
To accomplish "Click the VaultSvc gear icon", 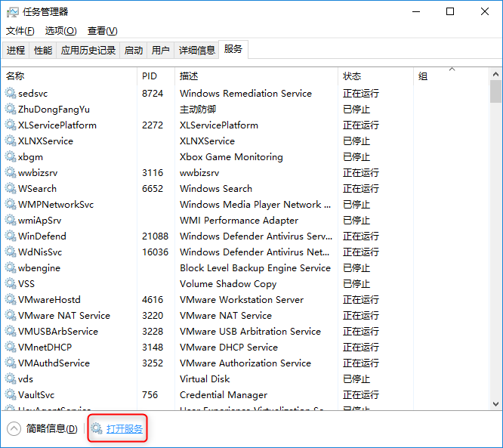I will [11, 394].
